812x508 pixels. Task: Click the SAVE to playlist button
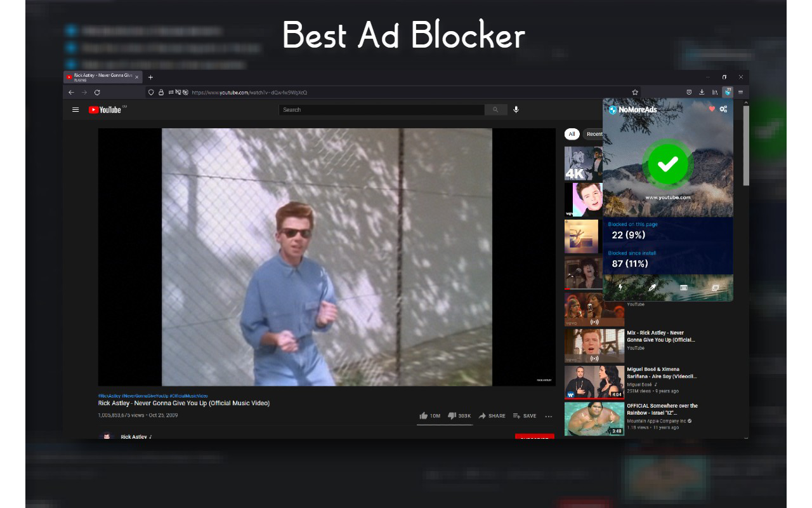(525, 416)
